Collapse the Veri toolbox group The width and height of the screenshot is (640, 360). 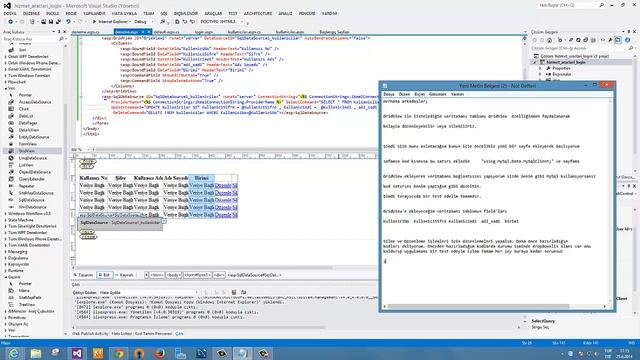[6, 88]
